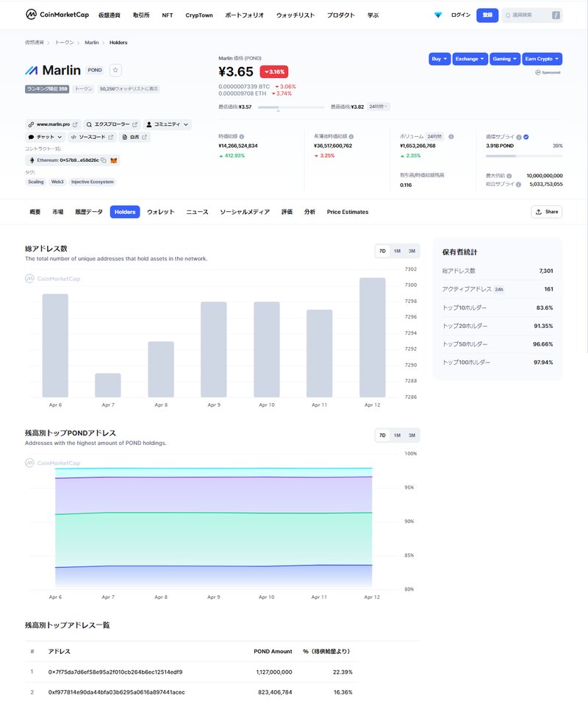The image size is (588, 701).
Task: Click the Web3 tag
Action: tap(57, 182)
